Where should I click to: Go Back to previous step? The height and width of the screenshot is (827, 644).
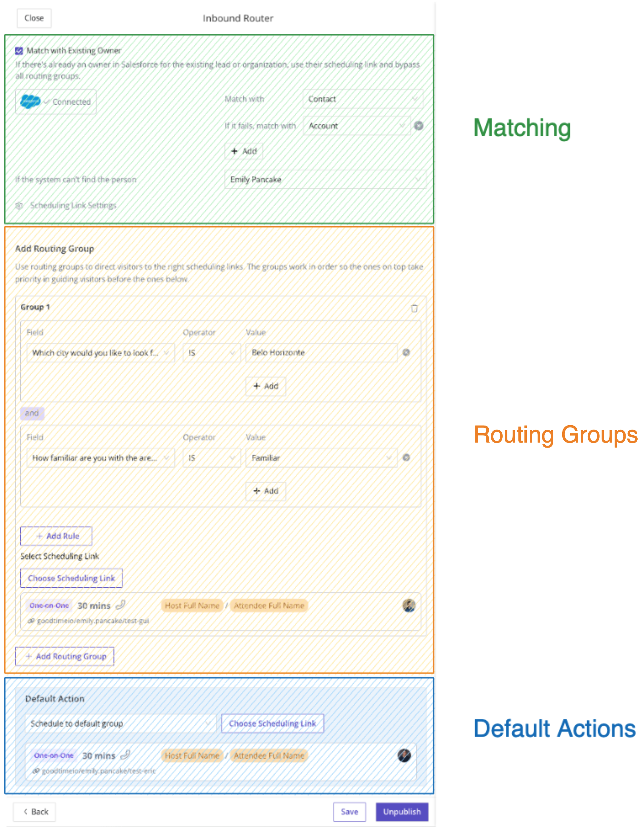[35, 812]
